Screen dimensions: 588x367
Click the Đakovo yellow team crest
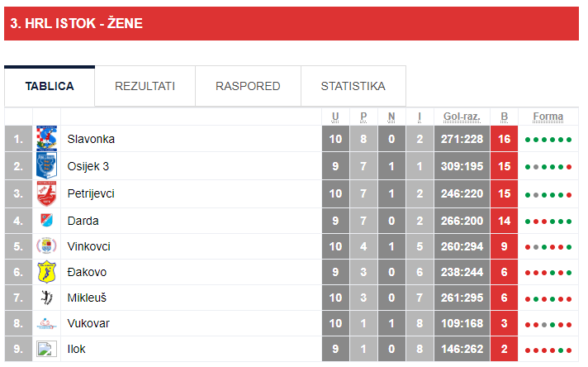pos(46,272)
